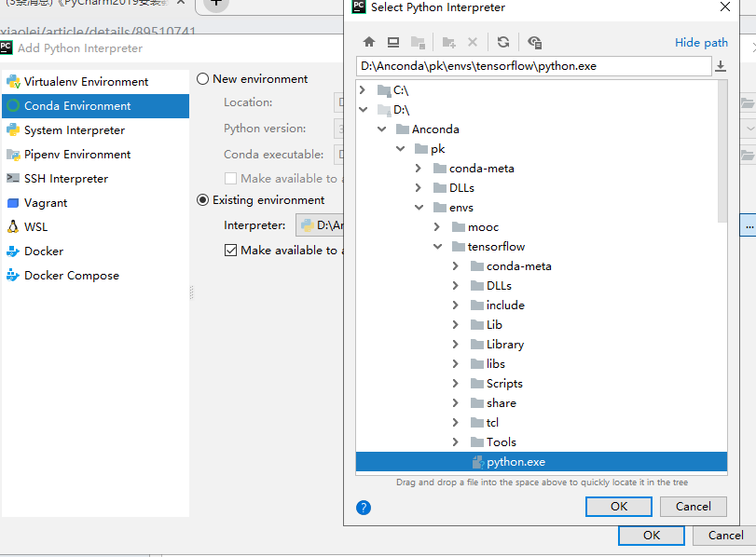Image resolution: width=756 pixels, height=557 pixels.
Task: Select the Docker Compose icon
Action: pyautogui.click(x=13, y=275)
